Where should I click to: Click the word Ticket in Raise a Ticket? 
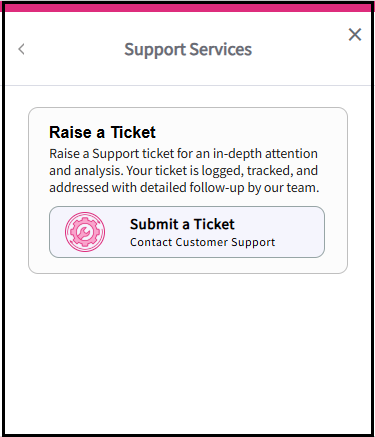tap(133, 132)
